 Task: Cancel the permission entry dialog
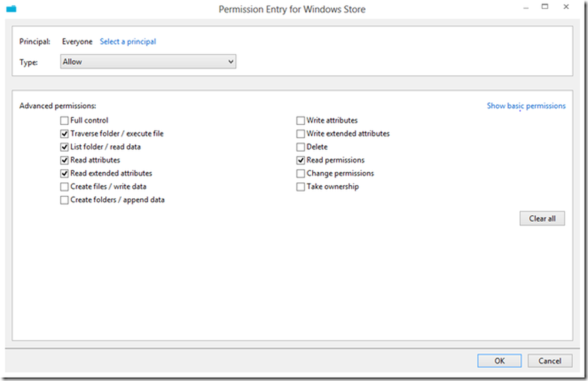(550, 361)
